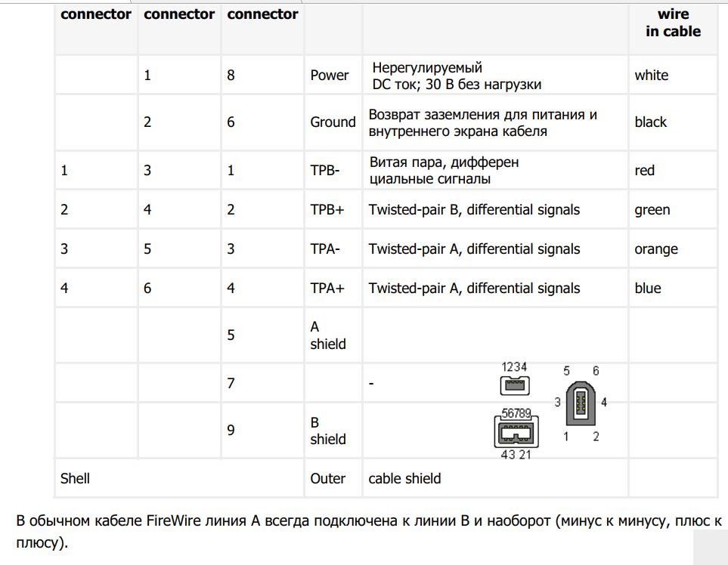The height and width of the screenshot is (565, 728).
Task: Click the "white" wire color cell
Action: click(x=652, y=76)
